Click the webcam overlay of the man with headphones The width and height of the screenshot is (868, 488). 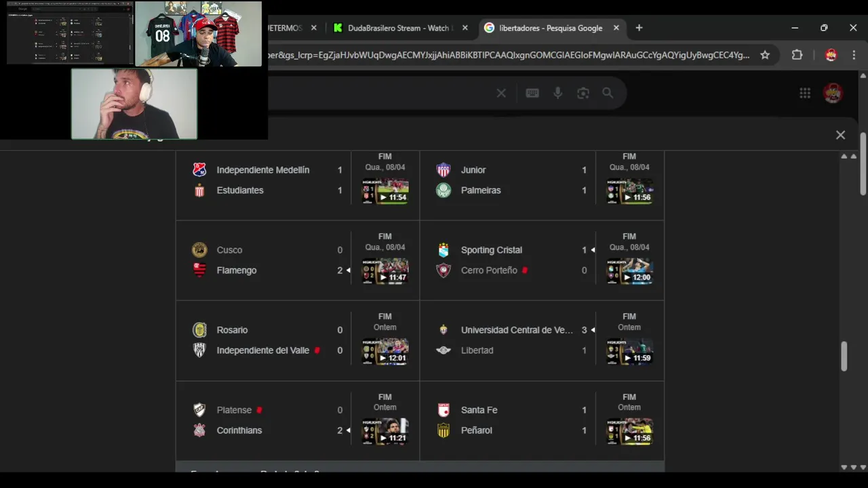point(134,104)
